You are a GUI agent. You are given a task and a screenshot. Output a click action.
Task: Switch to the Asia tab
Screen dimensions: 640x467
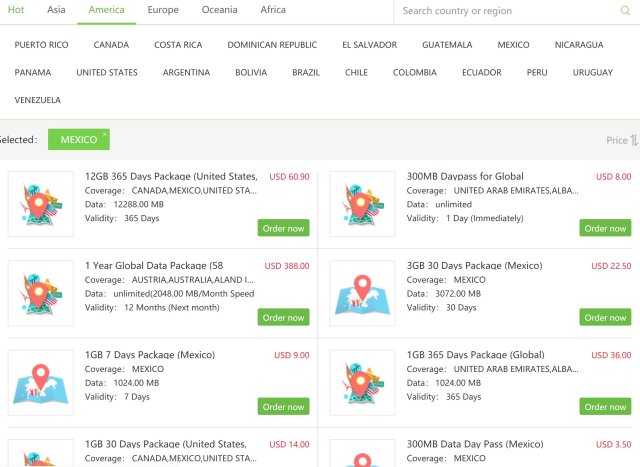[56, 10]
